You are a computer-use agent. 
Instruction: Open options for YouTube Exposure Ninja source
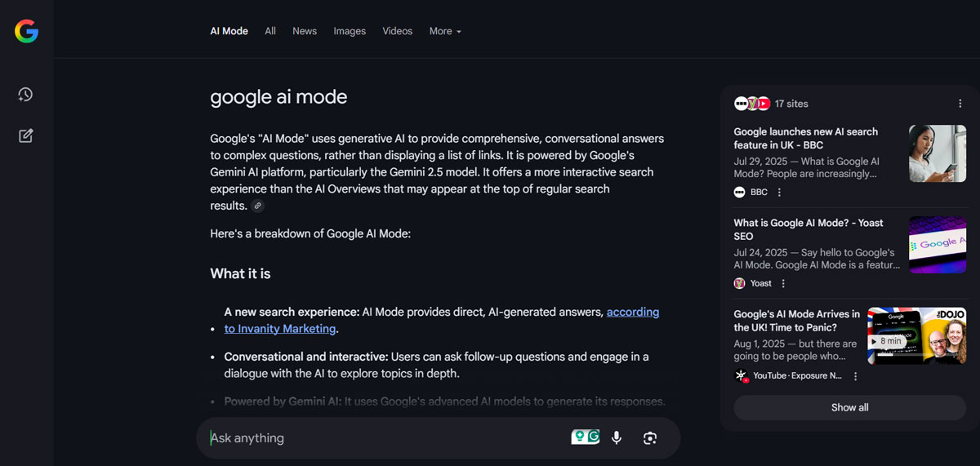tap(855, 376)
